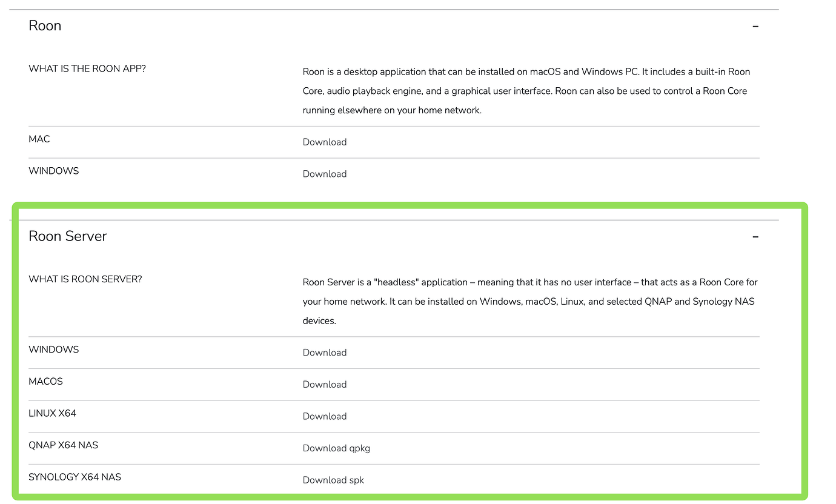Click the WHAT IS THE ROON APP label
Viewport: 836px width, 504px height.
(x=87, y=68)
